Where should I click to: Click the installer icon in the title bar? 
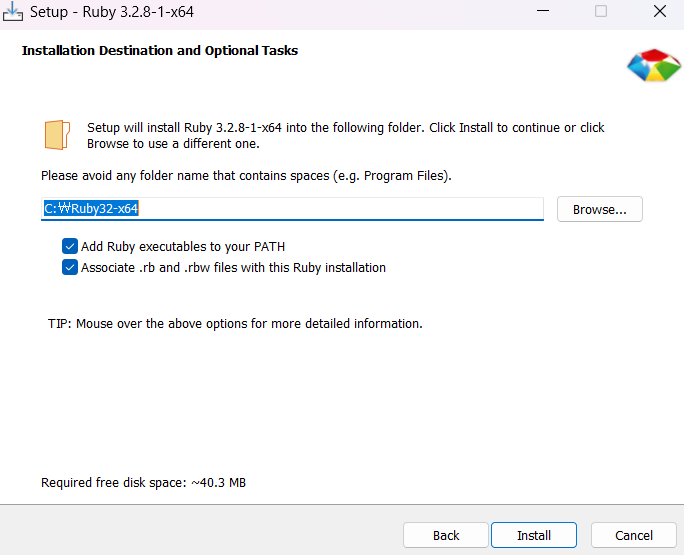coord(13,12)
